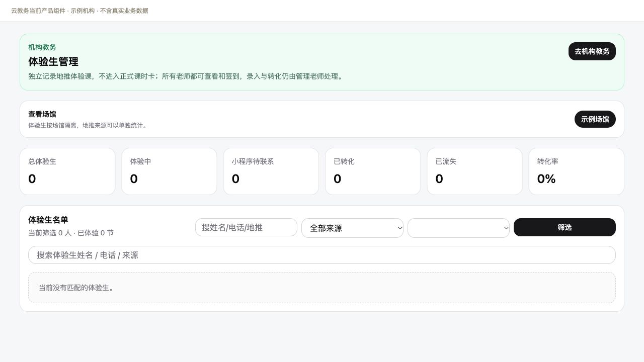Click the 当前筛选 0 人 · 已体验 0 节 text
Image resolution: width=644 pixels, height=362 pixels.
pos(71,233)
